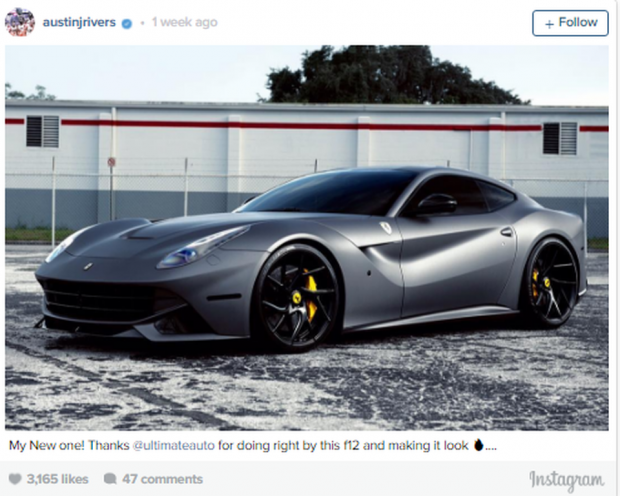The image size is (620, 496).
Task: Click the blue verified badge checkmark
Action: coord(127,23)
